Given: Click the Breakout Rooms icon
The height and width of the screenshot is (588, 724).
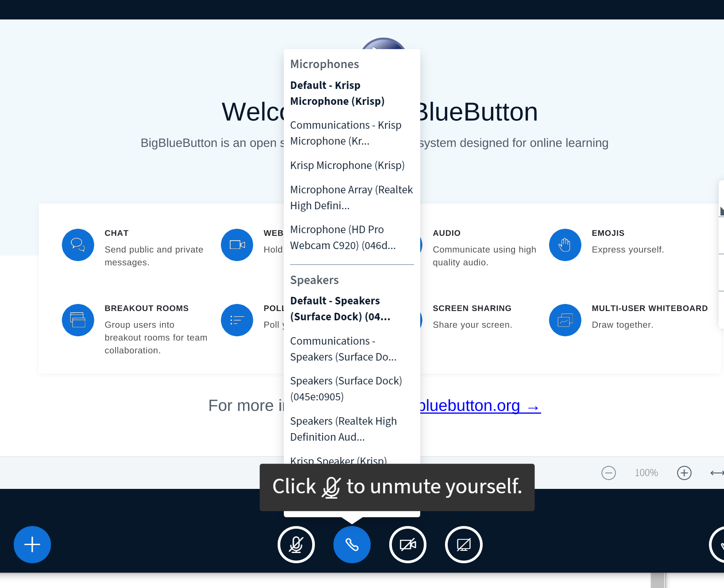Looking at the screenshot, I should pos(78,320).
